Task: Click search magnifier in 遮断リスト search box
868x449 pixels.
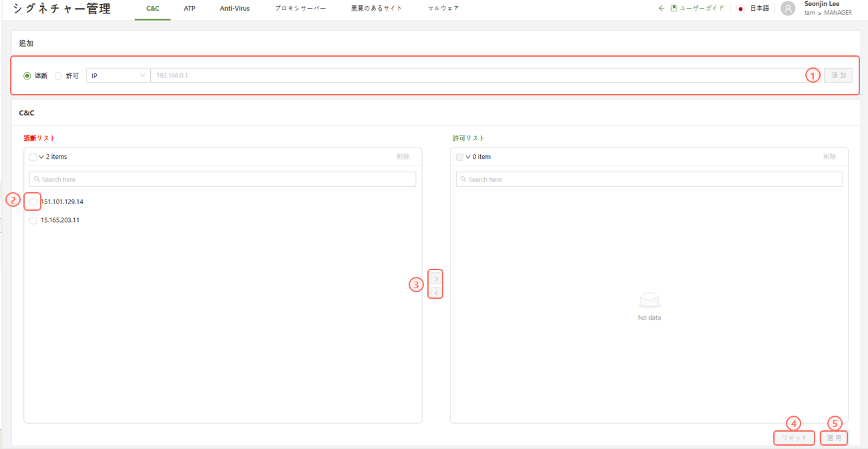Action: point(37,179)
